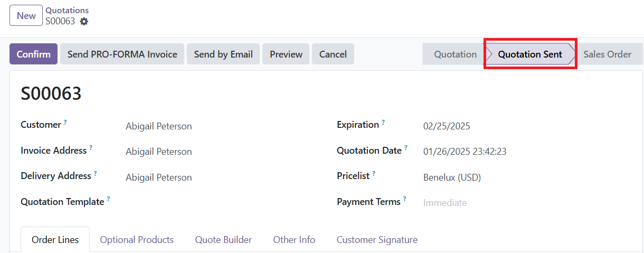Switch to the Optional Products tab
Viewport: 644px width, 253px height.
(137, 240)
